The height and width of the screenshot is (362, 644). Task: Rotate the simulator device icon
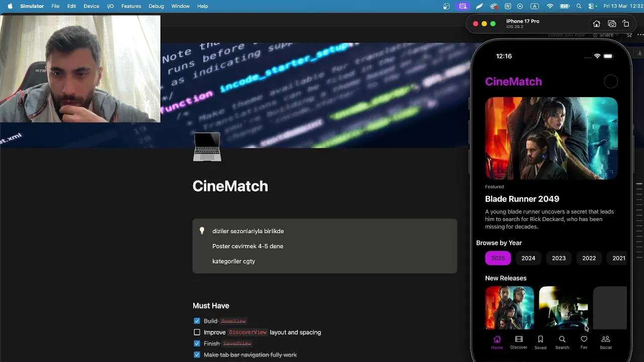(x=626, y=24)
